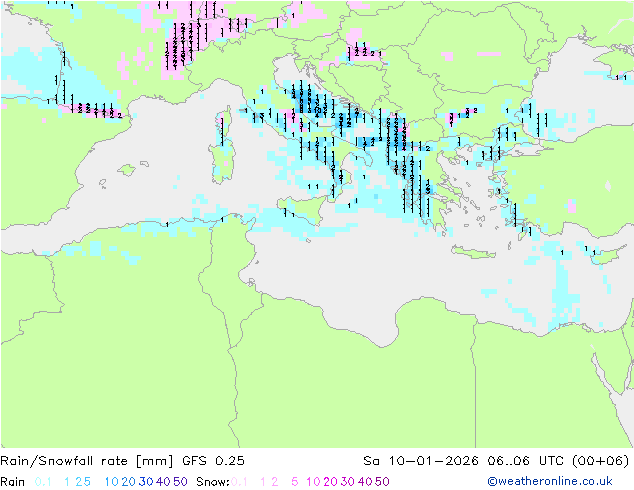Click the date "Sa 10-01-2026" text
The width and height of the screenshot is (634, 490).
coord(421,461)
